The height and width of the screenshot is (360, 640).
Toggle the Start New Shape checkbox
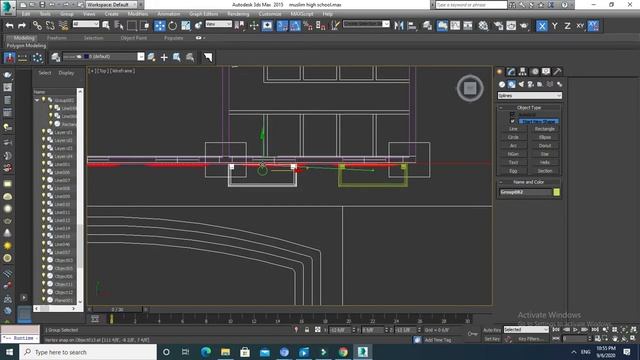[512, 122]
